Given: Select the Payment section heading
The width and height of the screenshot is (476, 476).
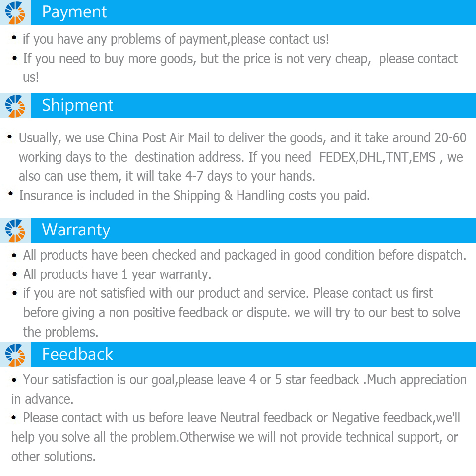Looking at the screenshot, I should pyautogui.click(x=74, y=12).
